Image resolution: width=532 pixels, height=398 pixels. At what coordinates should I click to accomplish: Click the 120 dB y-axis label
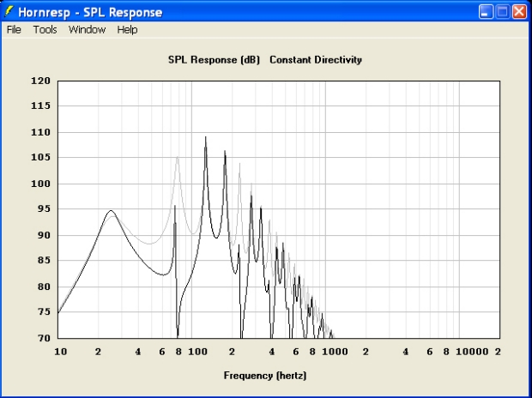pos(40,81)
